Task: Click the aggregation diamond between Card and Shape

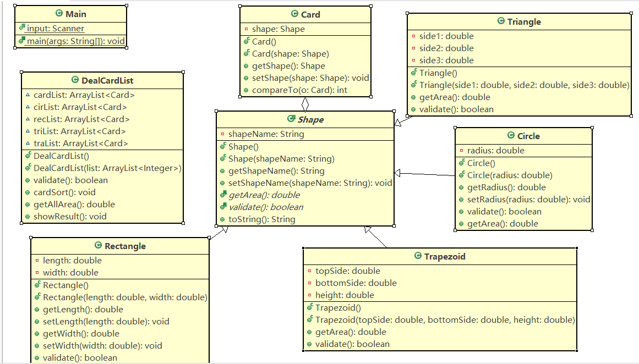Action: (x=305, y=104)
